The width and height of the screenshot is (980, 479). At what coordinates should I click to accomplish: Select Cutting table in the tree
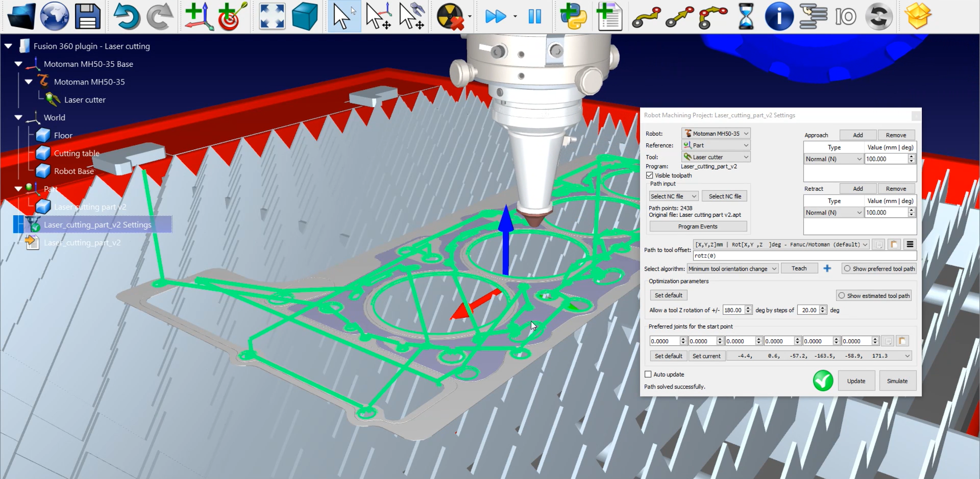(x=77, y=153)
